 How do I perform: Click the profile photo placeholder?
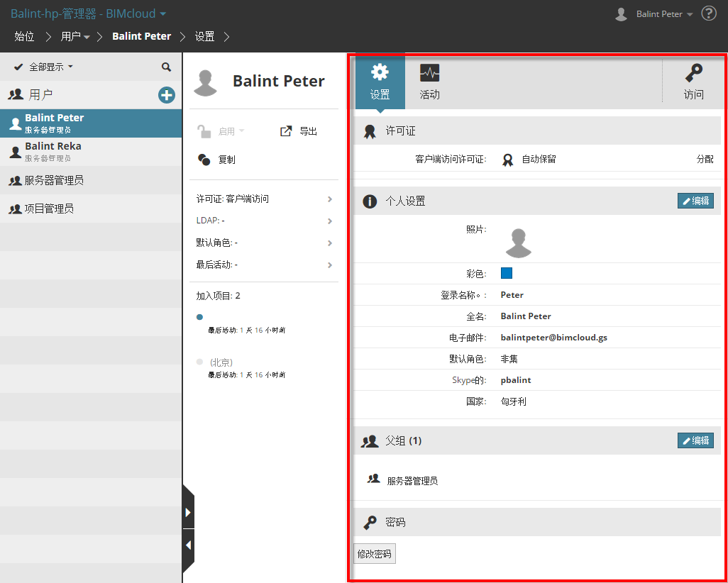[518, 243]
